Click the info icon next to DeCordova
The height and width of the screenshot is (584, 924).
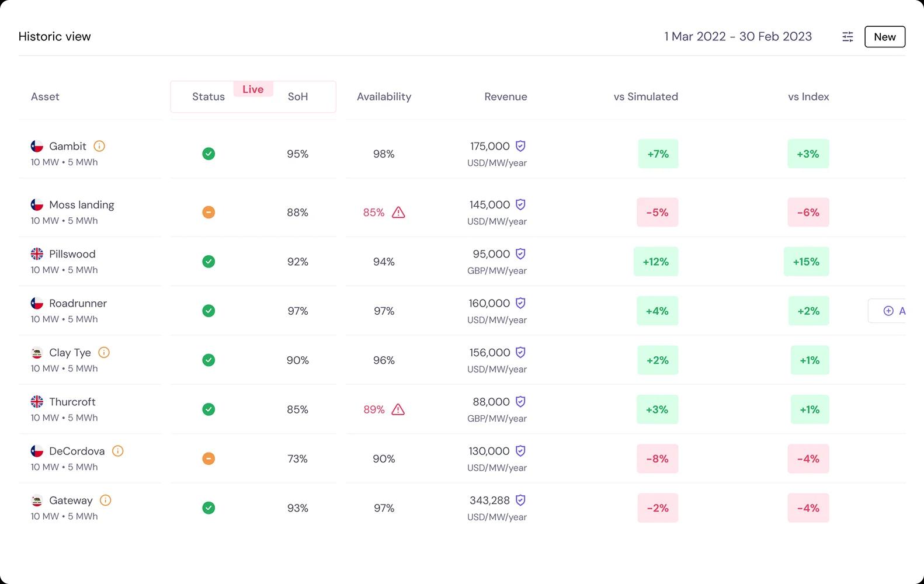117,451
